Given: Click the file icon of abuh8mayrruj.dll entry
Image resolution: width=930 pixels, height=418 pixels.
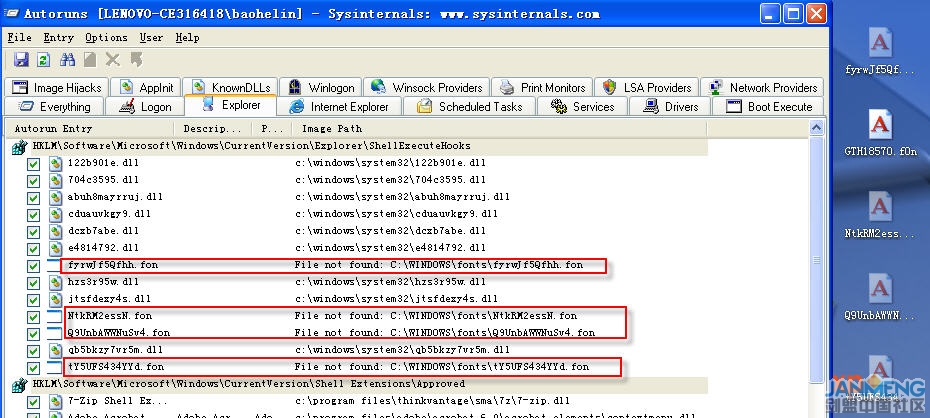Looking at the screenshot, I should click(x=55, y=197).
